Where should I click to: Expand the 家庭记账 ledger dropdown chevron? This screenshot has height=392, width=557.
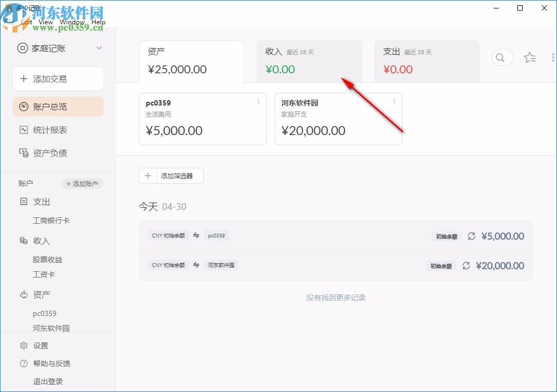click(x=99, y=48)
